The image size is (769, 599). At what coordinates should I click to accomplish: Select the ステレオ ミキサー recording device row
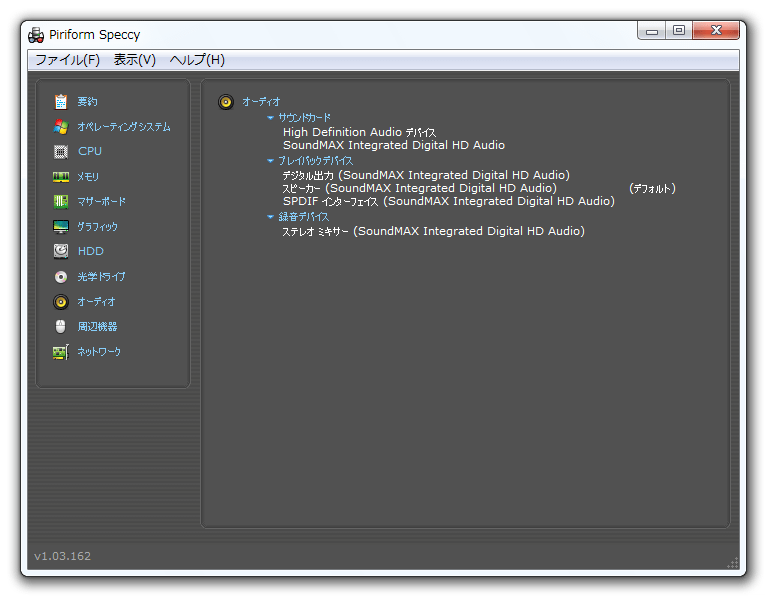click(433, 231)
